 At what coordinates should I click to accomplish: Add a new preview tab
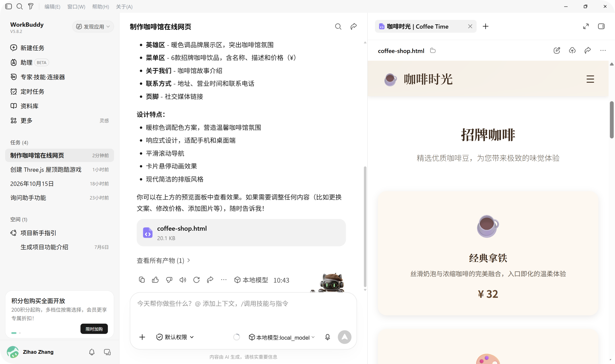(486, 26)
